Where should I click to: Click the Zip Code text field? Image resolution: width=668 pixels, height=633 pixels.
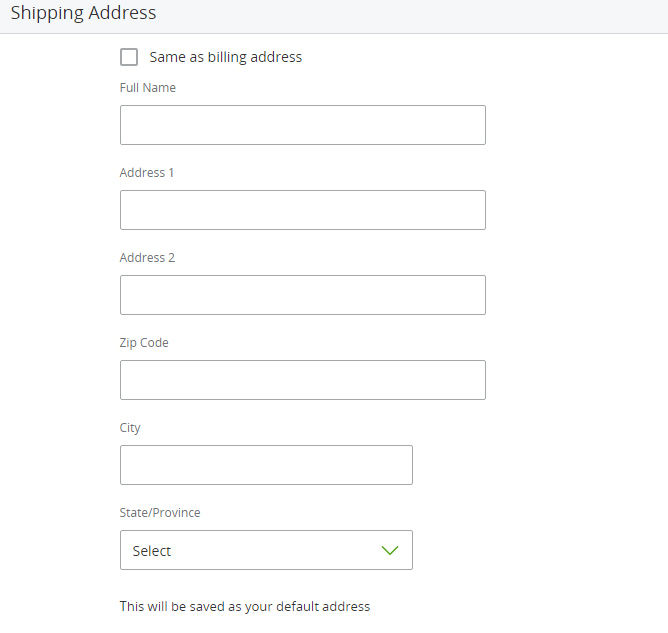pos(302,380)
